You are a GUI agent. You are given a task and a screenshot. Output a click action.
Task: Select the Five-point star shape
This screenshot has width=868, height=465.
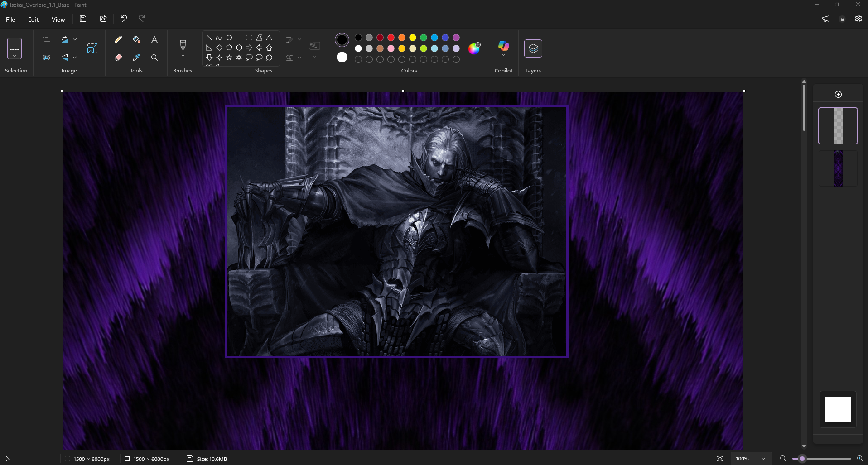click(x=229, y=58)
